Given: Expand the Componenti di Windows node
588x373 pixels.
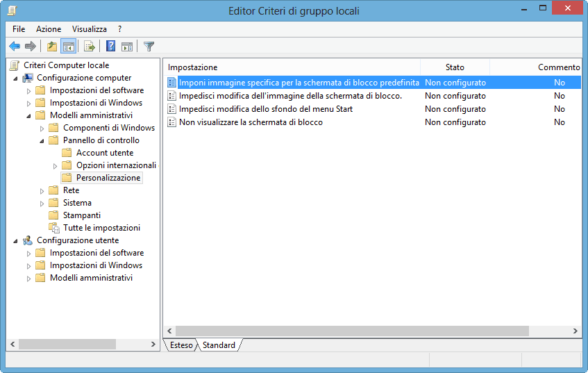Looking at the screenshot, I should click(x=42, y=129).
